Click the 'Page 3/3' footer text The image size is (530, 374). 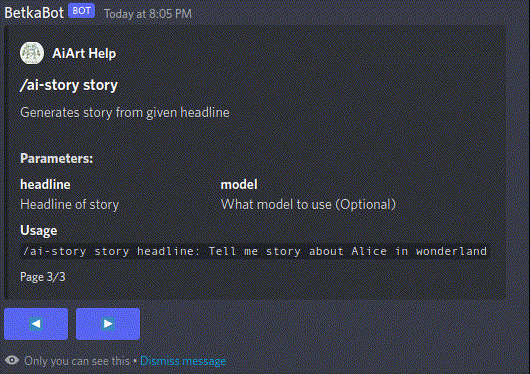(x=43, y=277)
